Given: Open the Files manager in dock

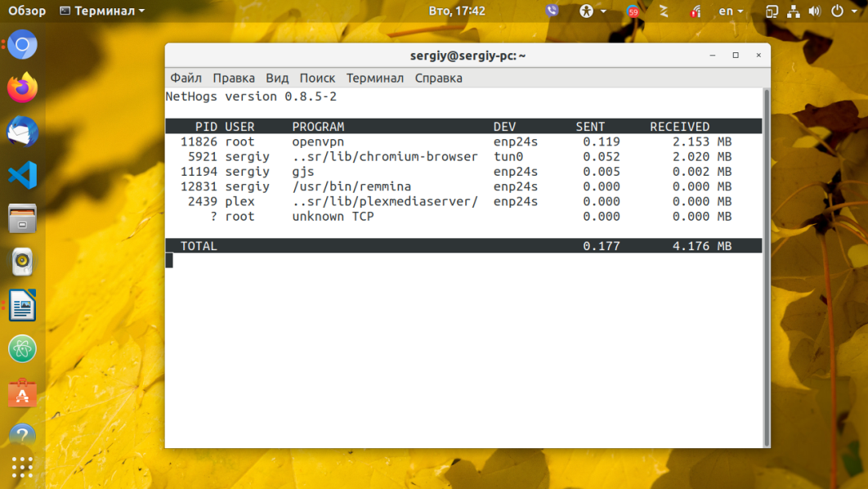Looking at the screenshot, I should [22, 219].
